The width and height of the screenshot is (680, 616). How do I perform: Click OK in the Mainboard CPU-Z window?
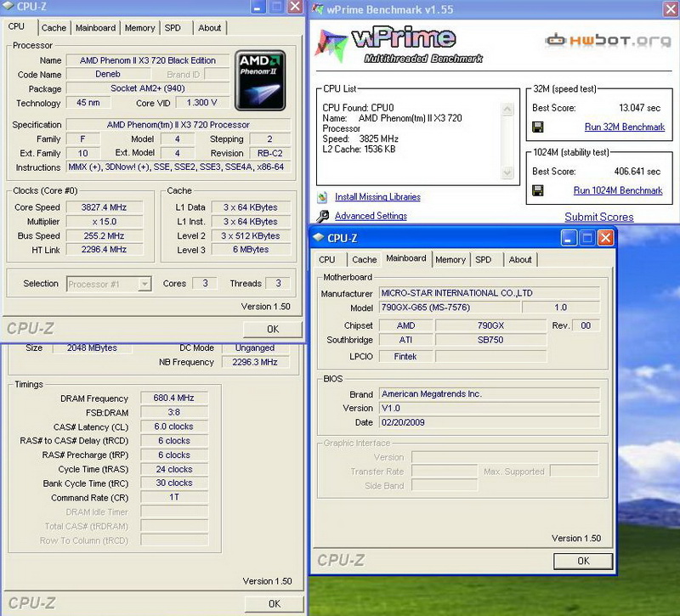583,561
